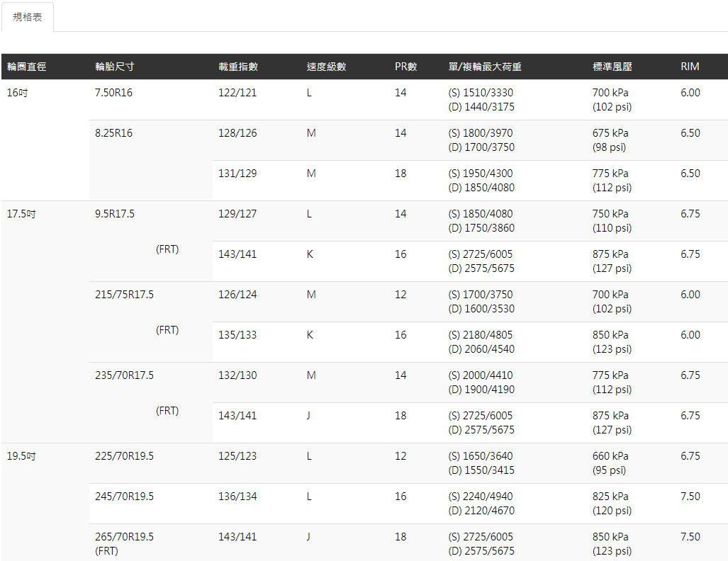The height and width of the screenshot is (561, 728).
Task: Select the 7.50R16 tire size cell
Action: click(113, 93)
